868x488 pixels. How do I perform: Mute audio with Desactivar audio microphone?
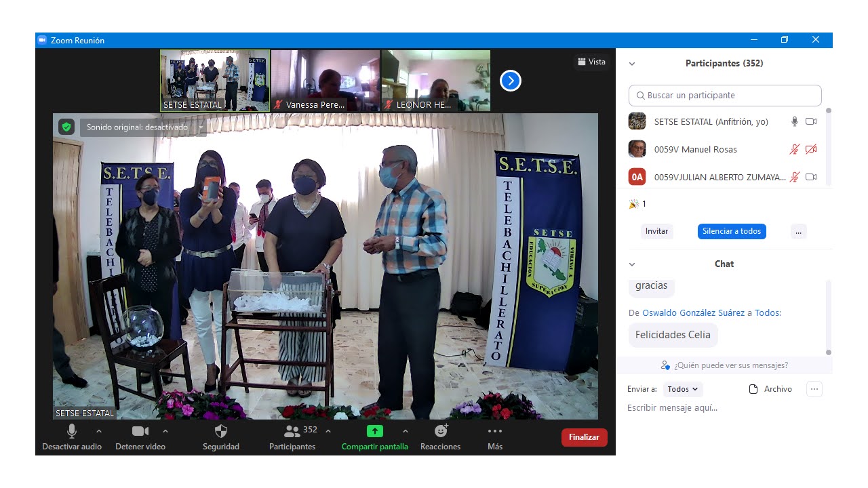(72, 431)
